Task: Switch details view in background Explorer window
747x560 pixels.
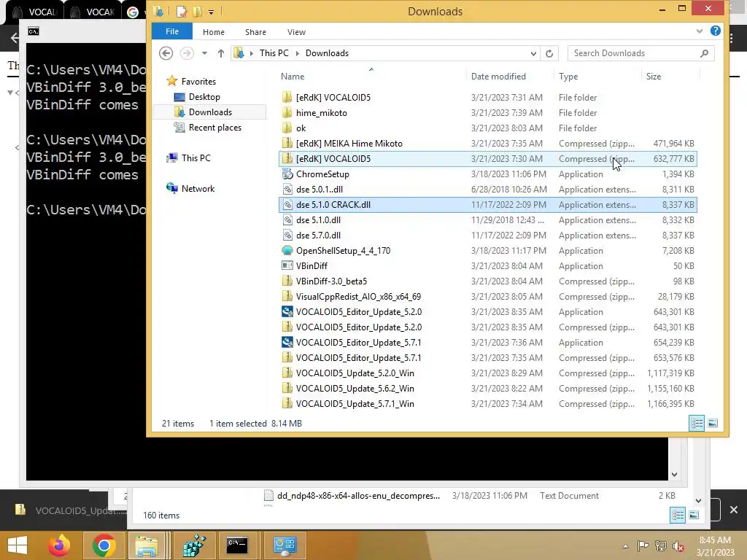Action: click(678, 515)
